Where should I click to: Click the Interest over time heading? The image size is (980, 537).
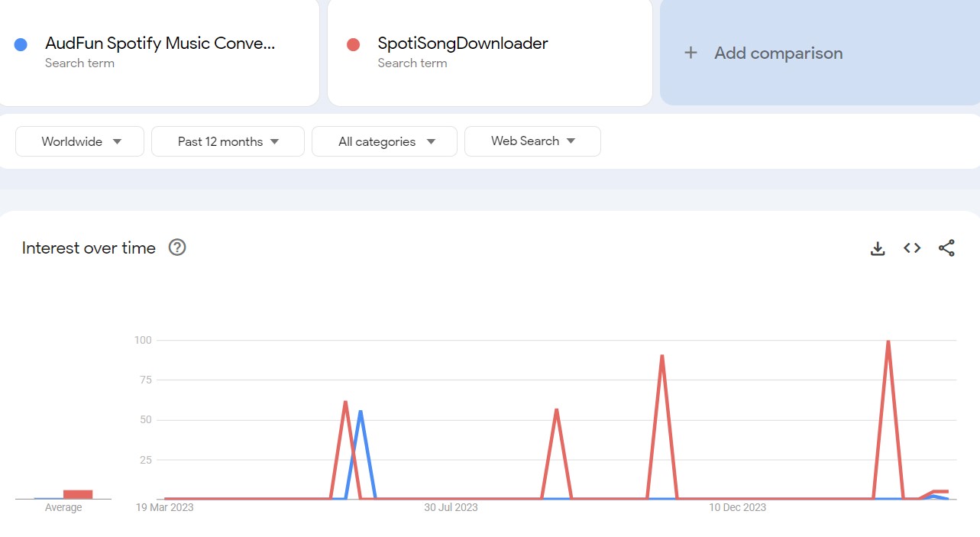click(89, 247)
